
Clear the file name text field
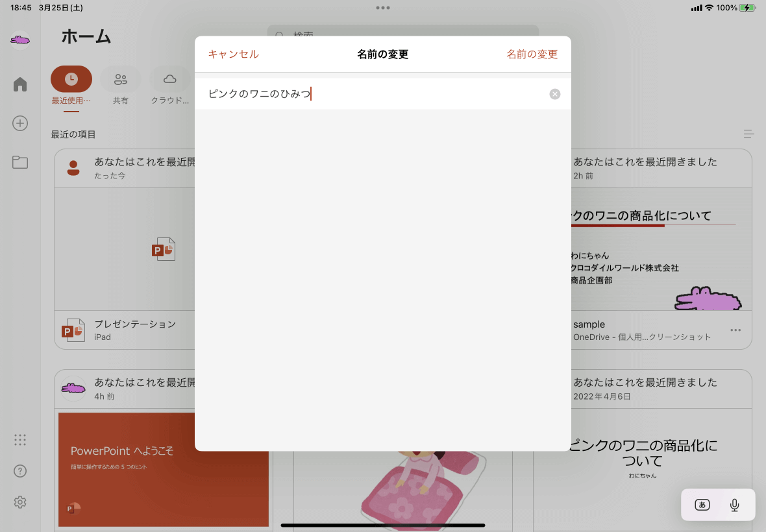(x=554, y=94)
